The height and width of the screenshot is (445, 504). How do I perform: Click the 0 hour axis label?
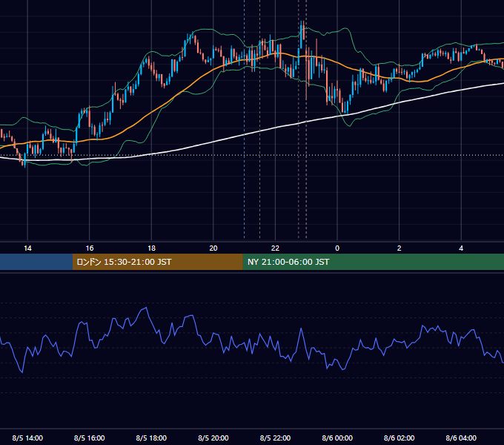coord(337,248)
